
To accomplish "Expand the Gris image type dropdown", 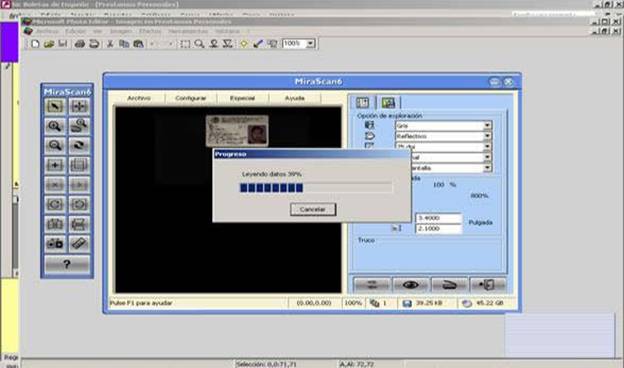I will coord(487,126).
